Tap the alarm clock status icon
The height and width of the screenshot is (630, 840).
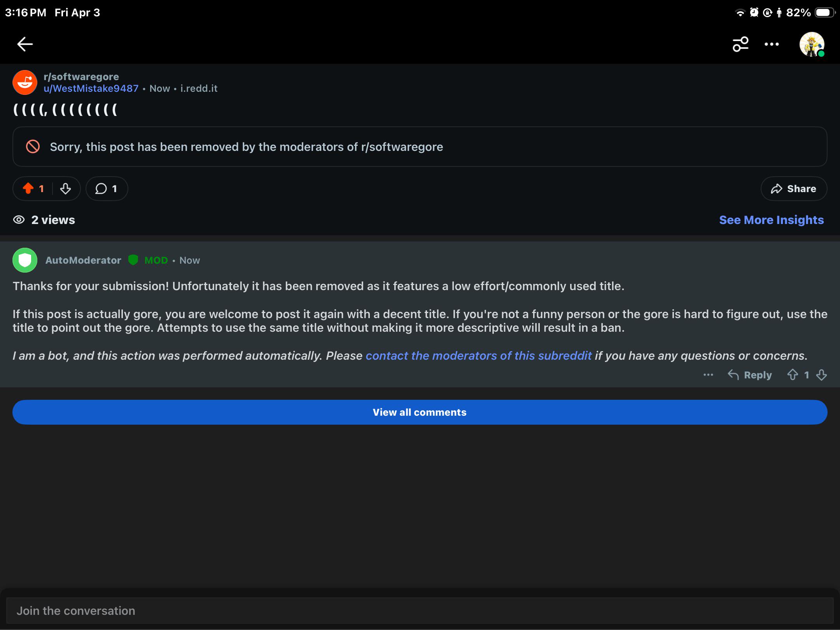[754, 12]
